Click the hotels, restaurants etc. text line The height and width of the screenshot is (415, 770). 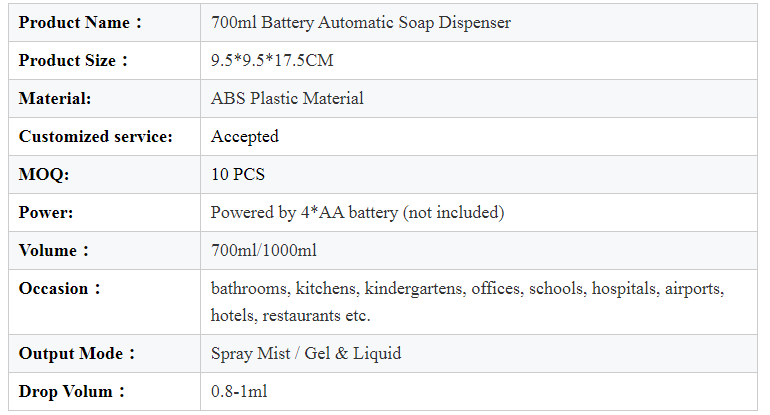point(290,315)
